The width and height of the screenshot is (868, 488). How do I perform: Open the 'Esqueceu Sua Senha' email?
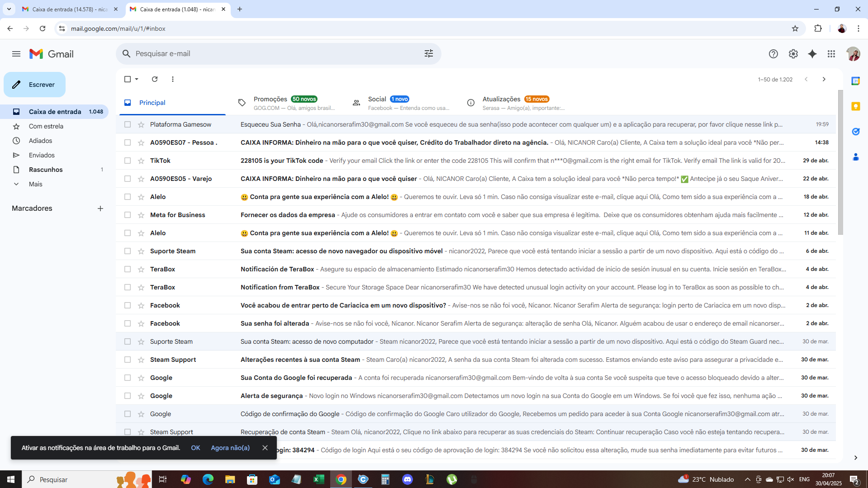(x=475, y=124)
